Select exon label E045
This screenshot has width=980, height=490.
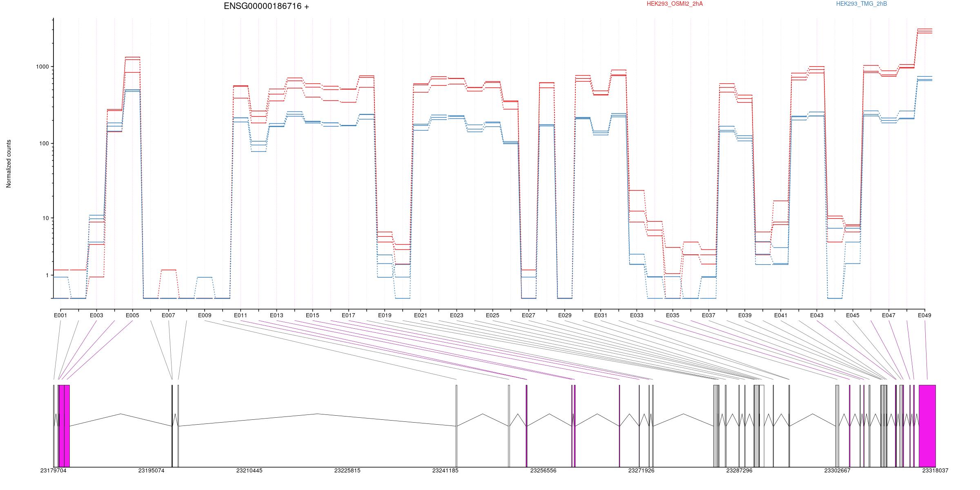point(853,315)
